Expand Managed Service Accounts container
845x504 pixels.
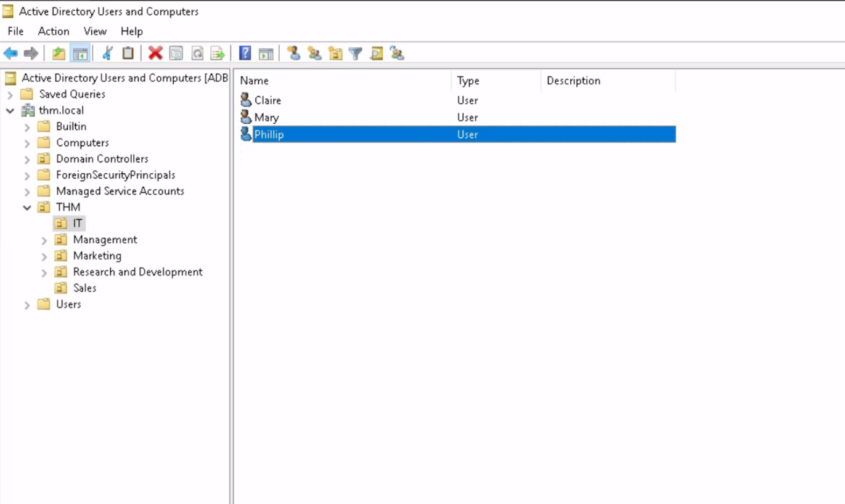(27, 192)
